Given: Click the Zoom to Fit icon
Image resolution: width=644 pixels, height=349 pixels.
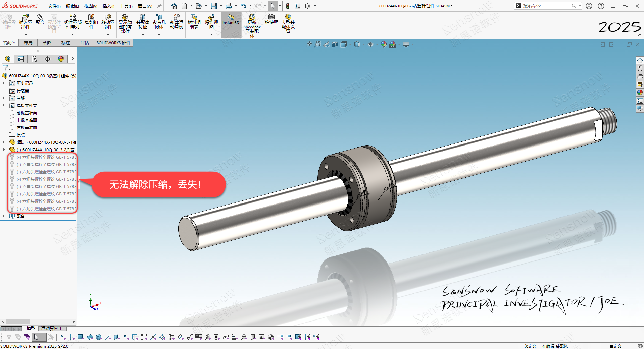Looking at the screenshot, I should 308,44.
